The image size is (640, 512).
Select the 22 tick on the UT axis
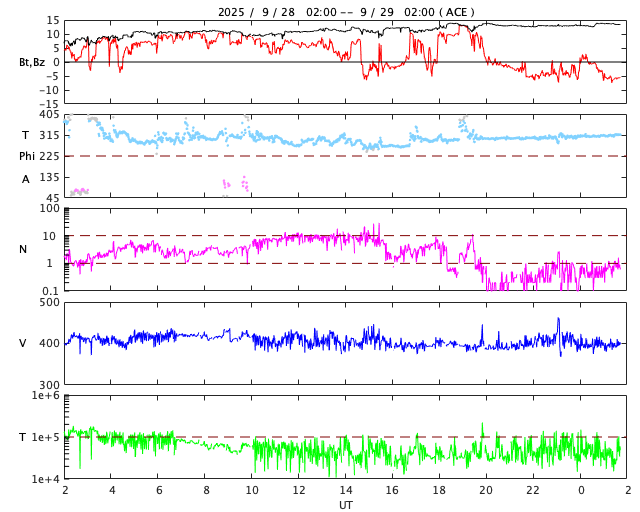point(533,491)
